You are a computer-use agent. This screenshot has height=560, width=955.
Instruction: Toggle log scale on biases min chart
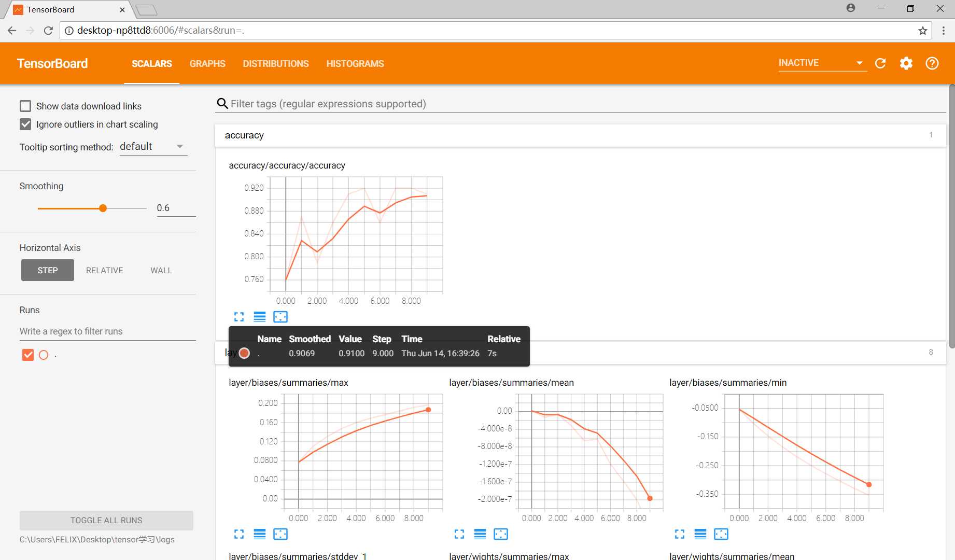[x=700, y=534]
